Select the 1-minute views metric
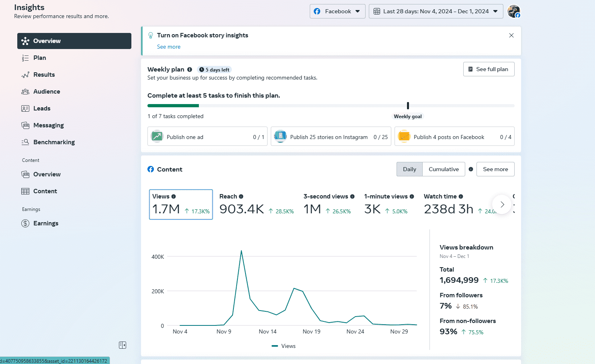Viewport: 595px width, 364px height. coord(389,204)
